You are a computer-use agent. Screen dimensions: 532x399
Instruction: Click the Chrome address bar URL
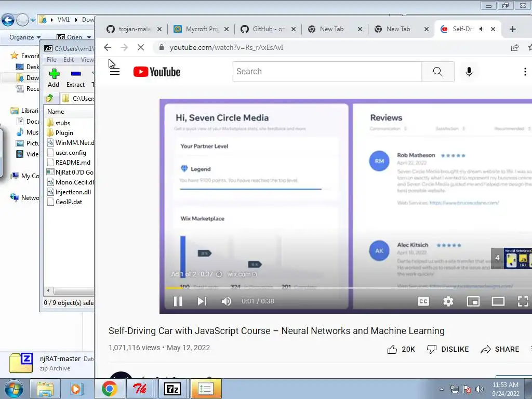pyautogui.click(x=227, y=47)
